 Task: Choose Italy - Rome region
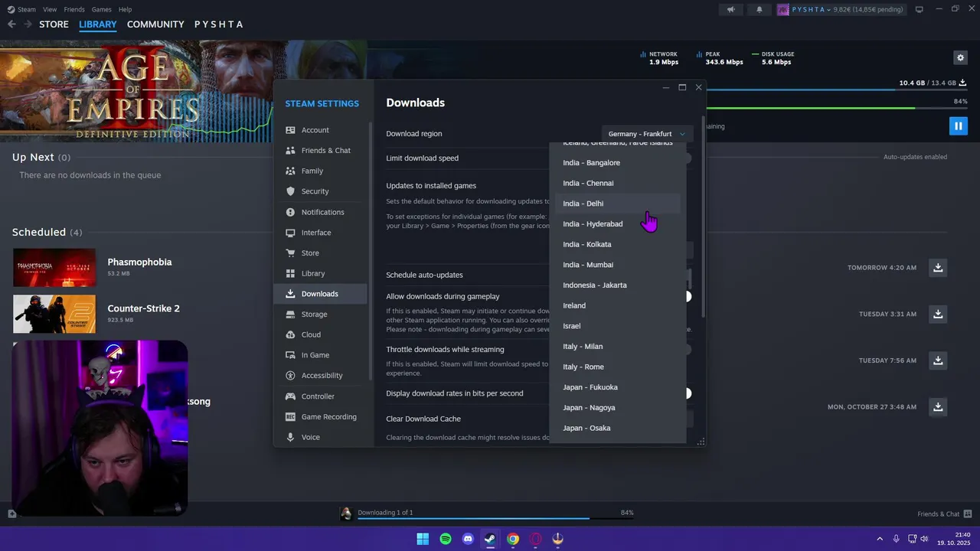[x=618, y=367]
